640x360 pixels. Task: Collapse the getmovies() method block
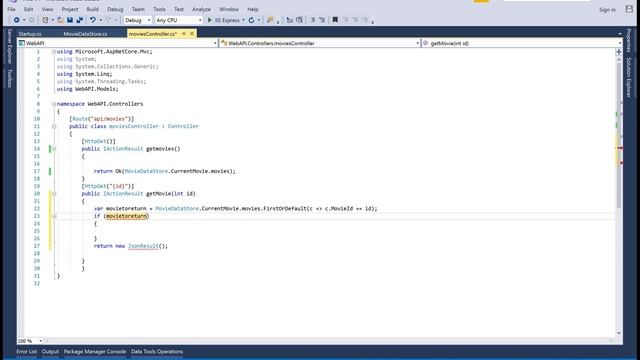[x=54, y=149]
